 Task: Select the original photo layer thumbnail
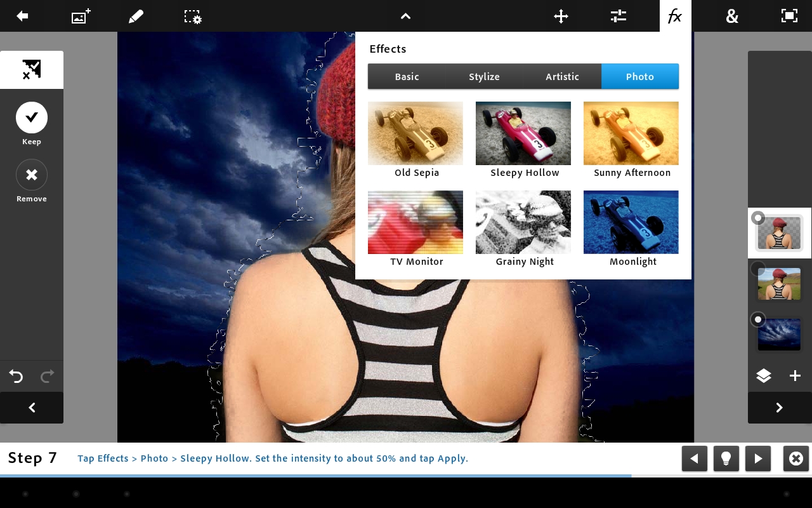point(780,284)
